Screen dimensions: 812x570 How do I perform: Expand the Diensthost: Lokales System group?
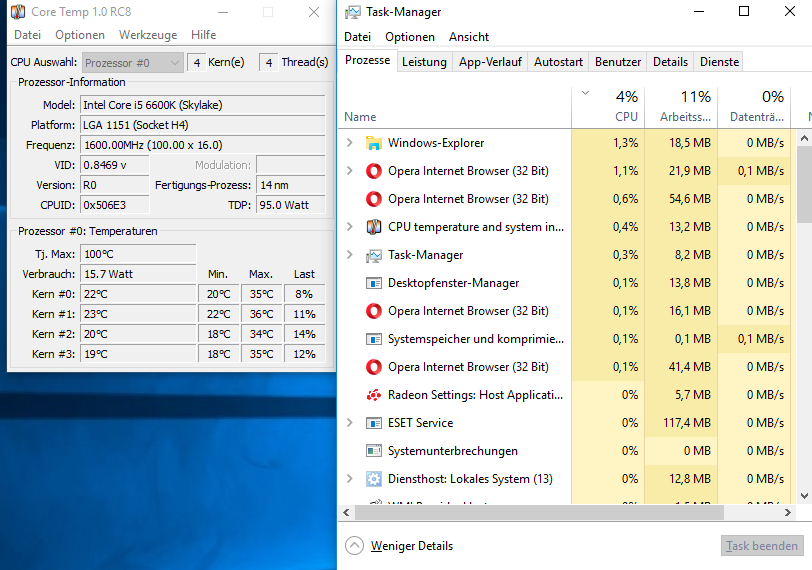coord(349,479)
